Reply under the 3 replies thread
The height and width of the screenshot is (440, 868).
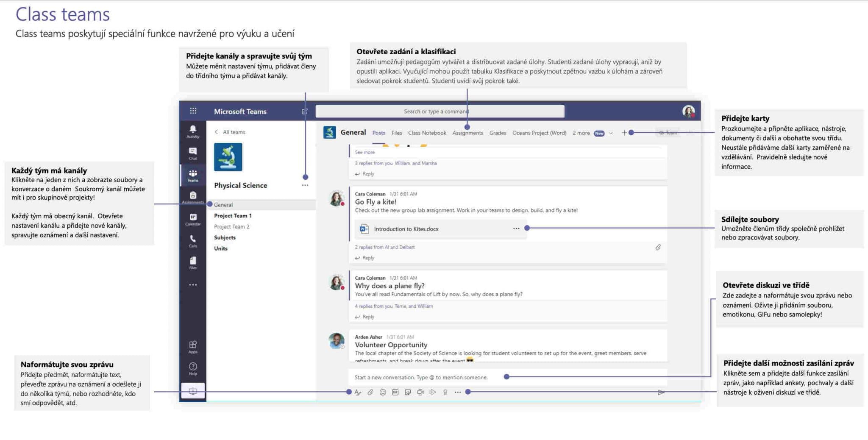tap(364, 174)
